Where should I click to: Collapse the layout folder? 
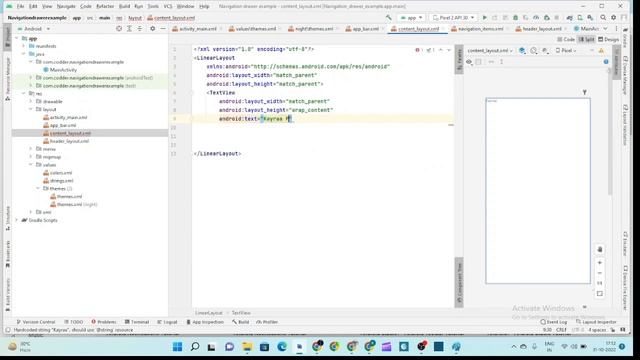tap(31, 109)
